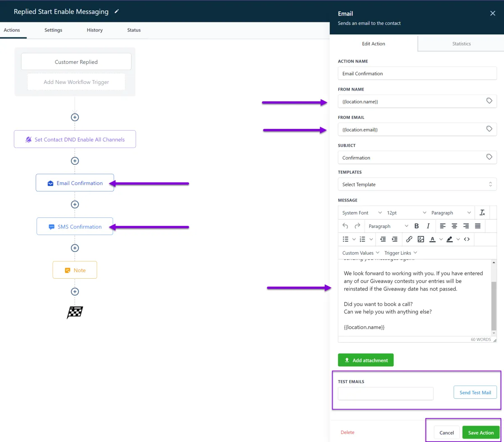The image size is (504, 442).
Task: Click the workflow end checkered flag
Action: 75,312
